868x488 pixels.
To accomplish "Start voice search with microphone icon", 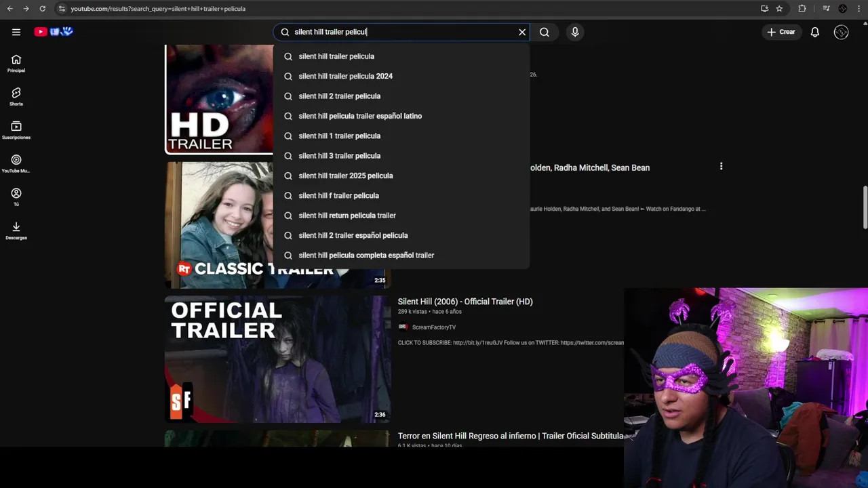I will coord(575,32).
